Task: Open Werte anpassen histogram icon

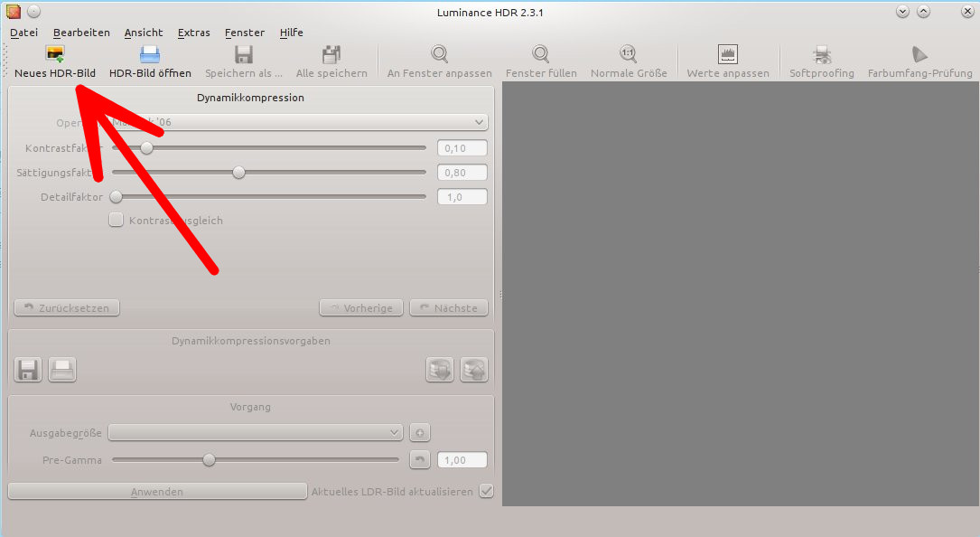Action: 727,54
